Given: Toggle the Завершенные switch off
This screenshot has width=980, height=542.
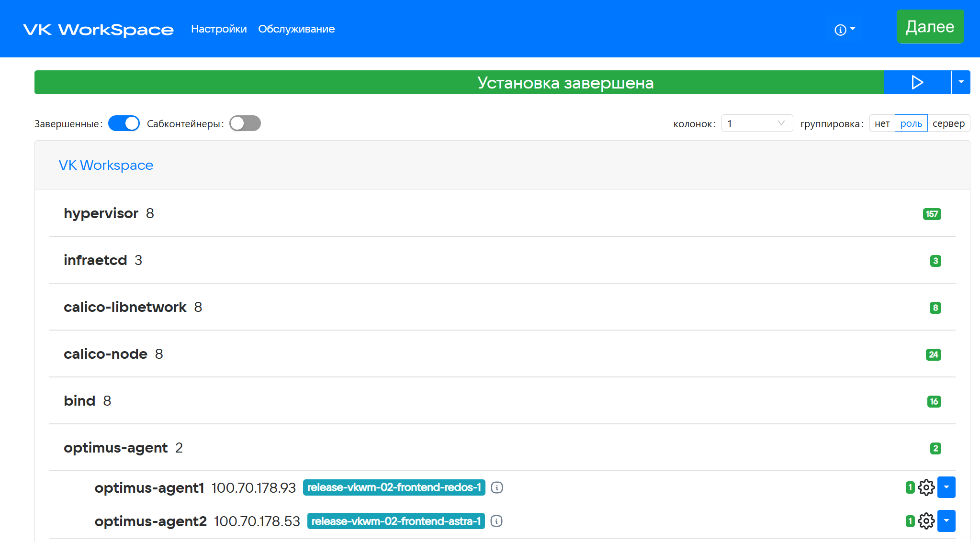Looking at the screenshot, I should point(124,123).
